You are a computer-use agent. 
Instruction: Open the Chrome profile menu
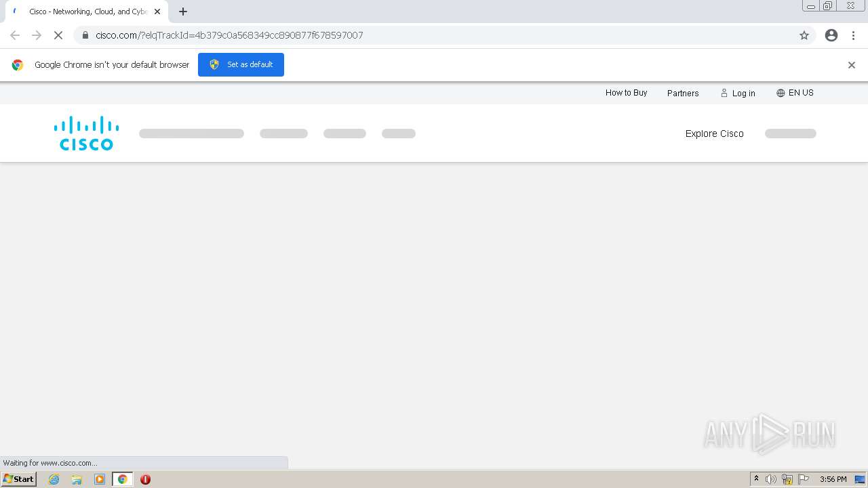point(831,35)
